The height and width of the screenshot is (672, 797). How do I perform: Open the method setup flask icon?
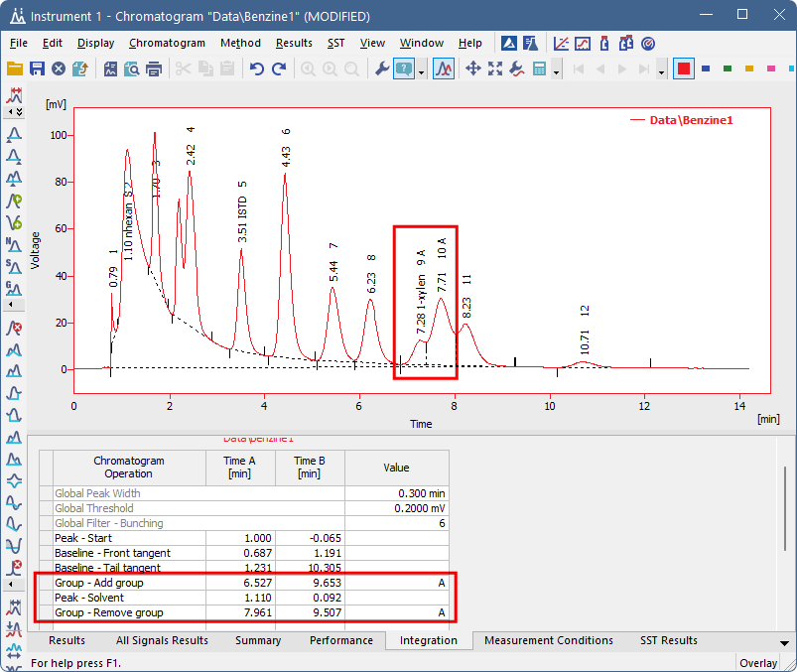click(x=530, y=44)
